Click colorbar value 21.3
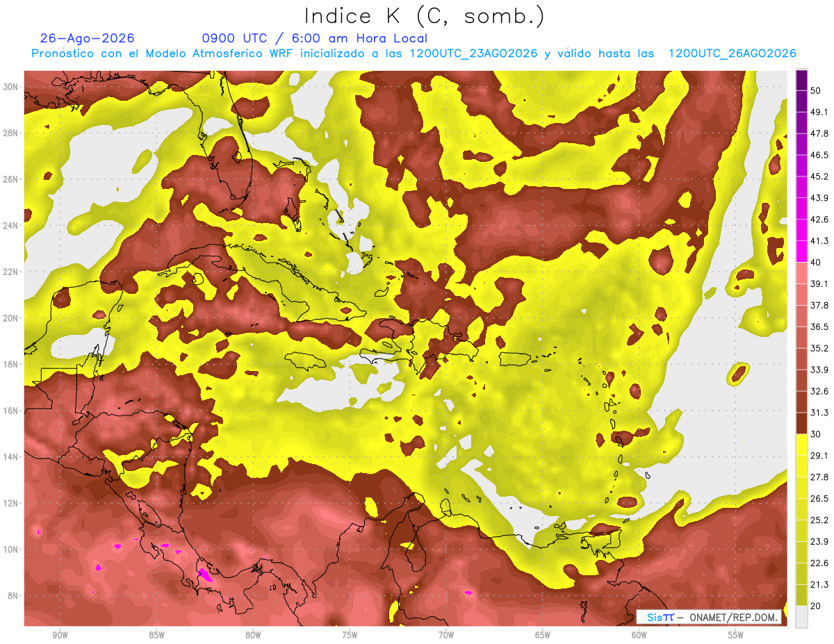Viewport: 834px width, 644px height. (x=819, y=585)
